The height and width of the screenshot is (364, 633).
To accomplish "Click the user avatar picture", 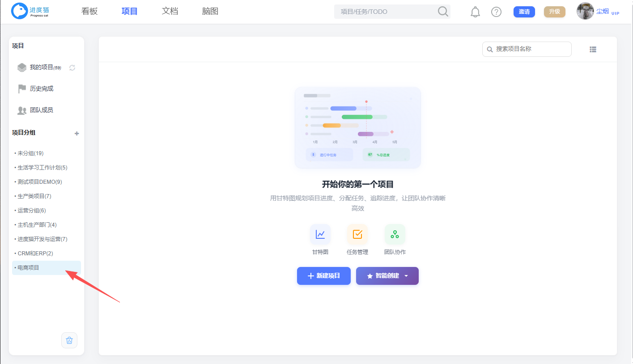I will pyautogui.click(x=585, y=11).
